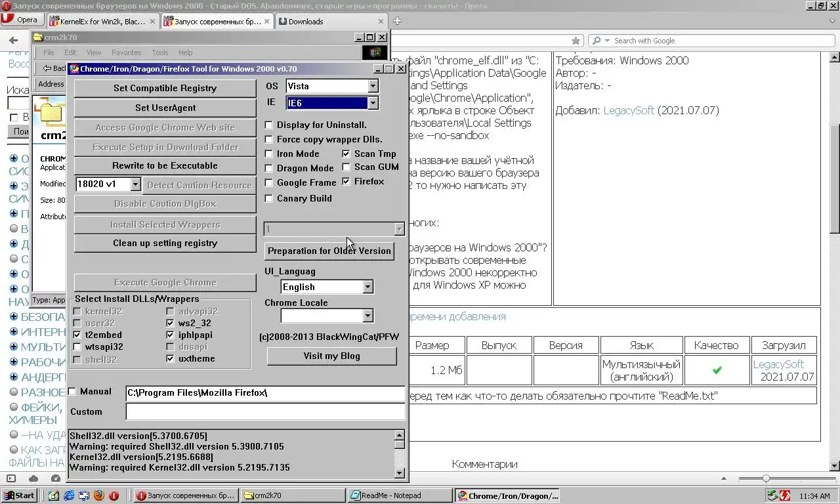The width and height of the screenshot is (840, 504).
Task: Click Set UserAgent button
Action: pos(165,108)
